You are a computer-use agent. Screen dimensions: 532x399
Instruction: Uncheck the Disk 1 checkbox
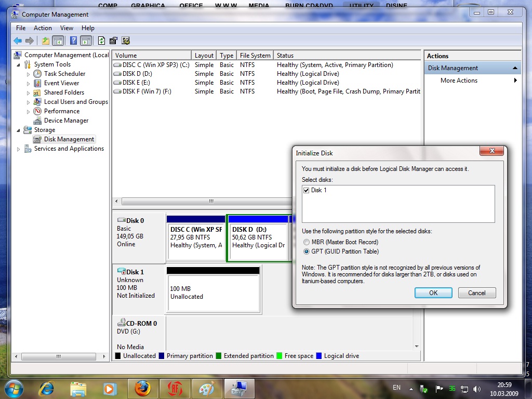[x=306, y=190]
